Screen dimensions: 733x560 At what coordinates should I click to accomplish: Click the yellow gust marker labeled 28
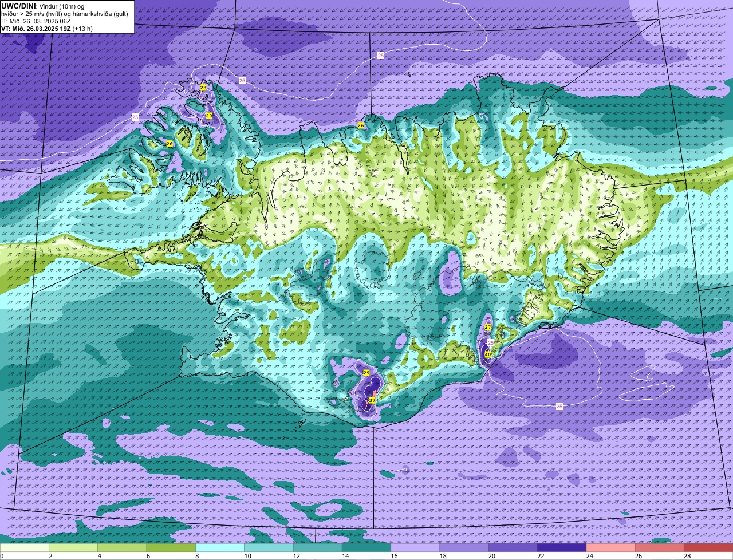point(203,88)
